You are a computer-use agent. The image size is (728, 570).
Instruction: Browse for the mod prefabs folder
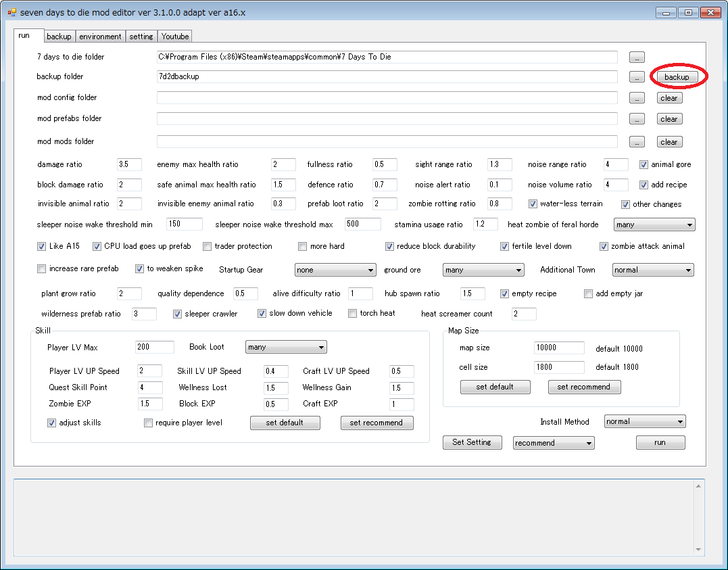pyautogui.click(x=637, y=119)
